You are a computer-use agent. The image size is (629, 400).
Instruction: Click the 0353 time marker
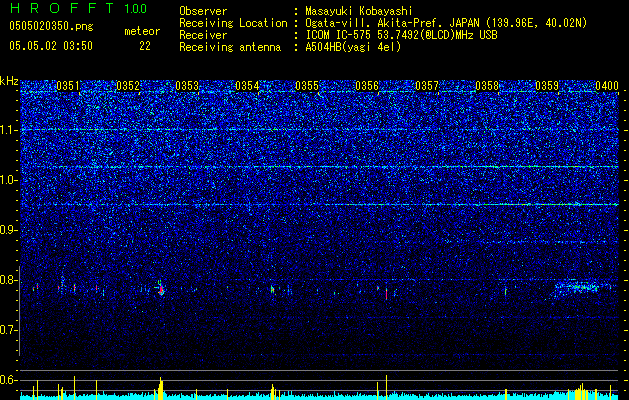187,86
